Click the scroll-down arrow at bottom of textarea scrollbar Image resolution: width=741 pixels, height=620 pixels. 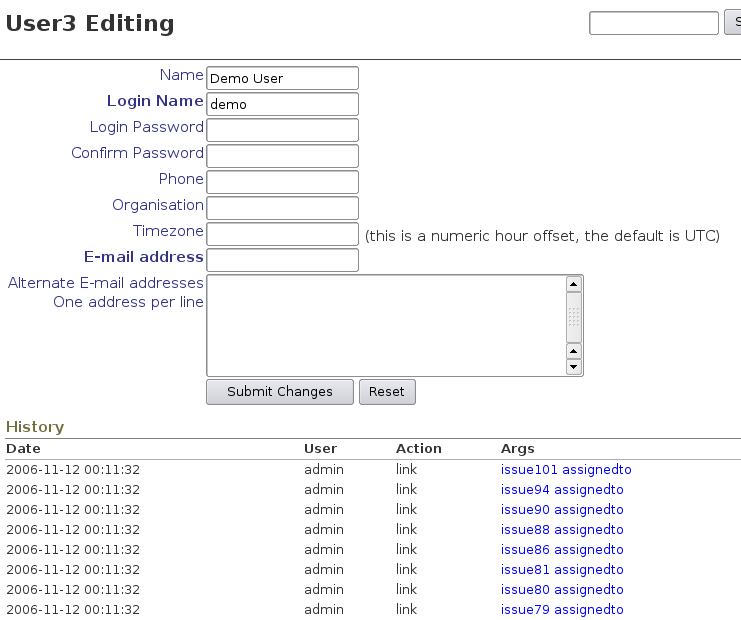pyautogui.click(x=574, y=367)
